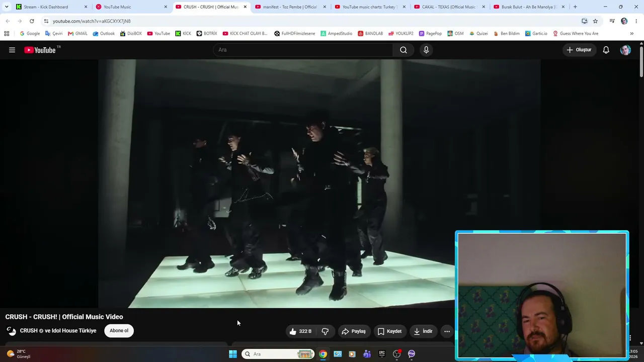Open the weather widget showing 28°C

19,354
